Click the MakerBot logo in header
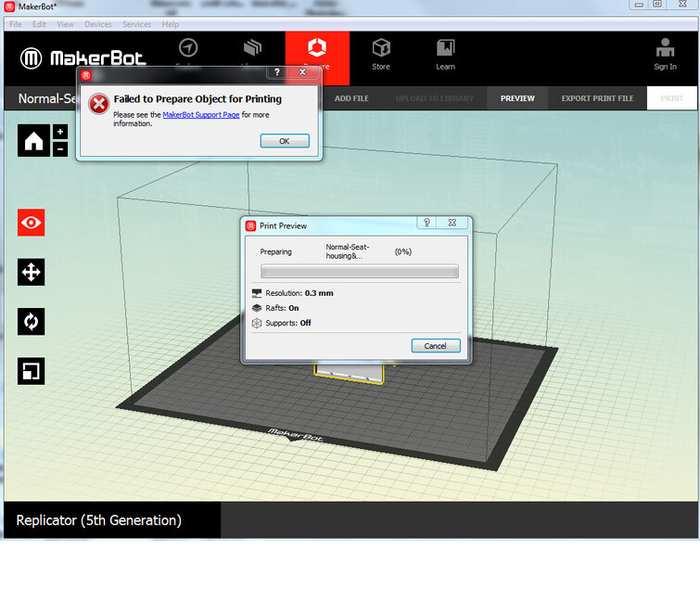 tap(83, 58)
